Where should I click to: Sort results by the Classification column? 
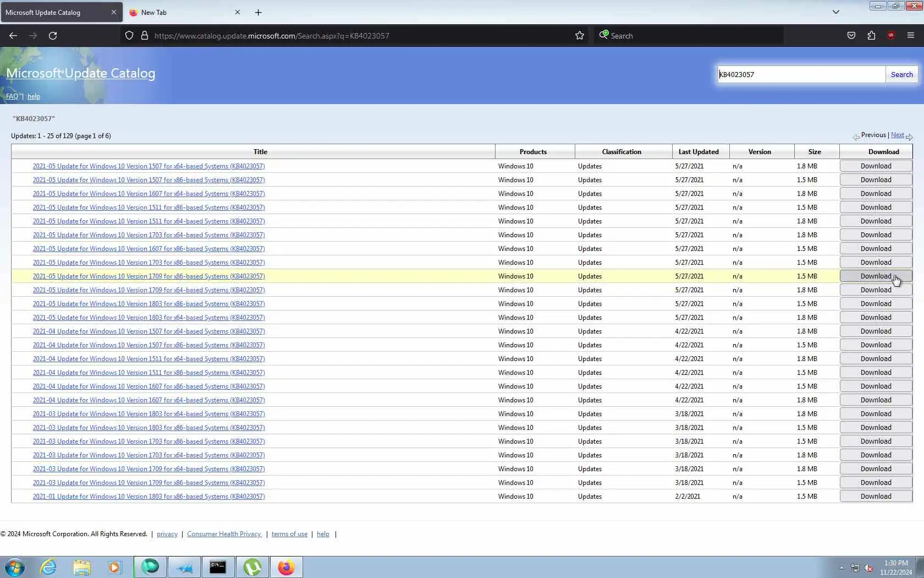point(621,152)
